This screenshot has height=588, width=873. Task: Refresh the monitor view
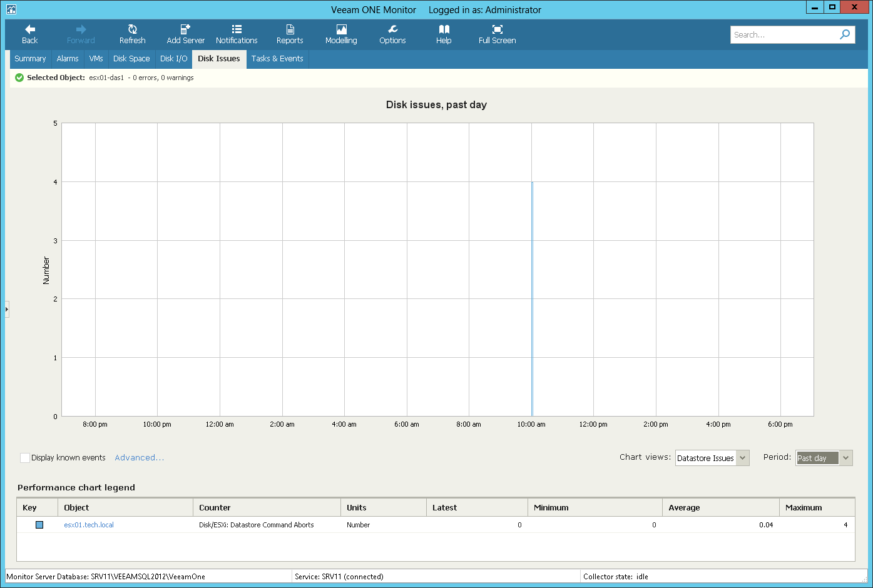(132, 34)
